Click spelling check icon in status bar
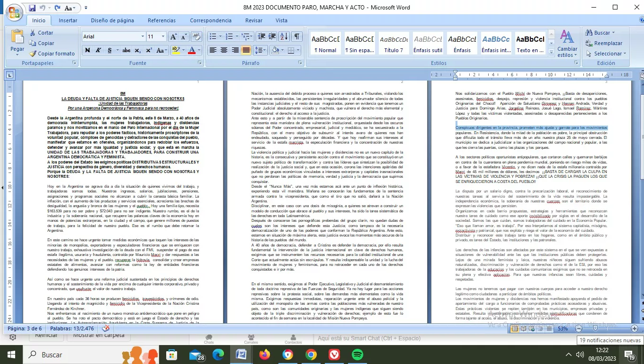Image resolution: width=644 pixels, height=364 pixels. 106,328
